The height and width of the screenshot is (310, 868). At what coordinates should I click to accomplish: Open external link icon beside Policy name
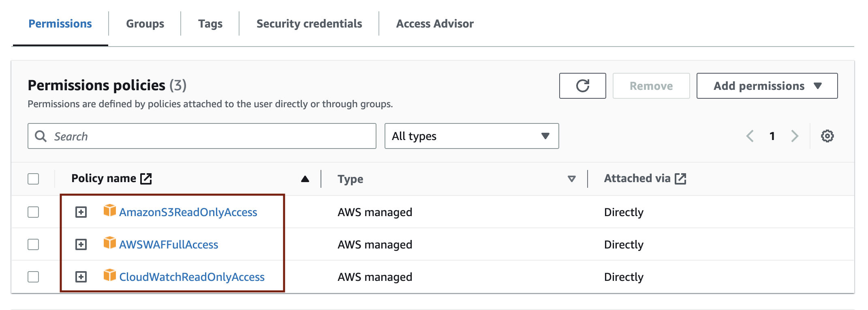[x=146, y=178]
